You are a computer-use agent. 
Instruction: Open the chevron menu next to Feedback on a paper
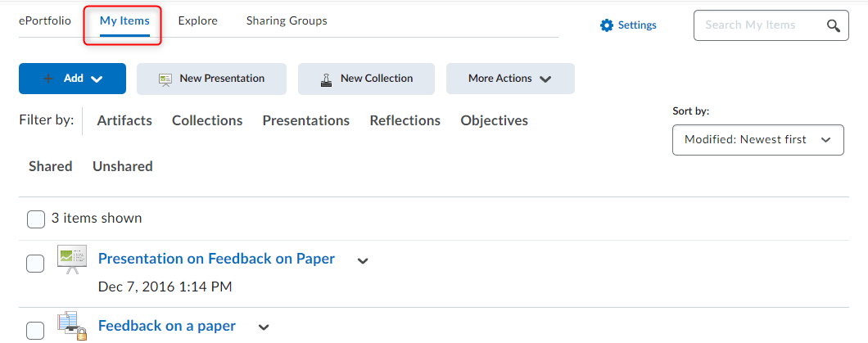click(x=264, y=327)
